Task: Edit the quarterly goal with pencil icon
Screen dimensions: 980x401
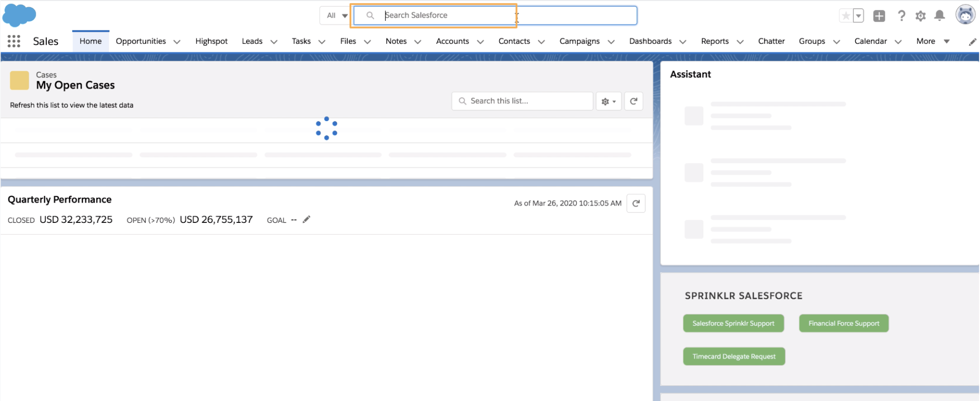Action: [x=306, y=219]
